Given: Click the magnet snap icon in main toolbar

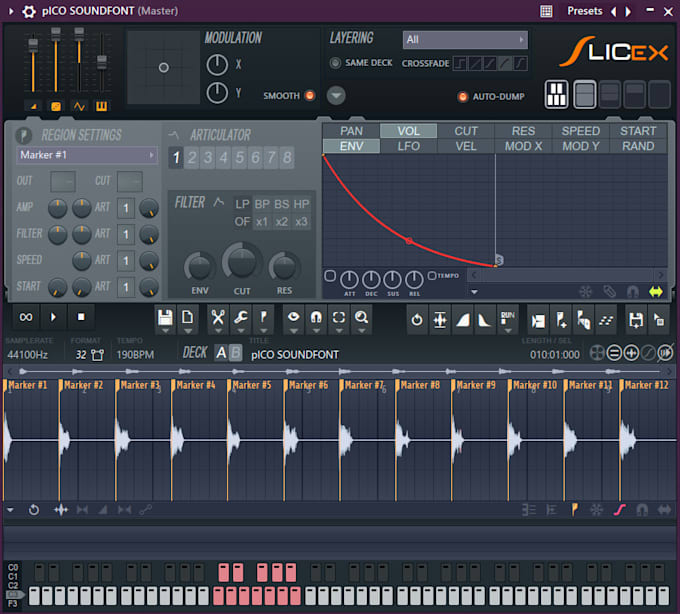Looking at the screenshot, I should (x=316, y=317).
